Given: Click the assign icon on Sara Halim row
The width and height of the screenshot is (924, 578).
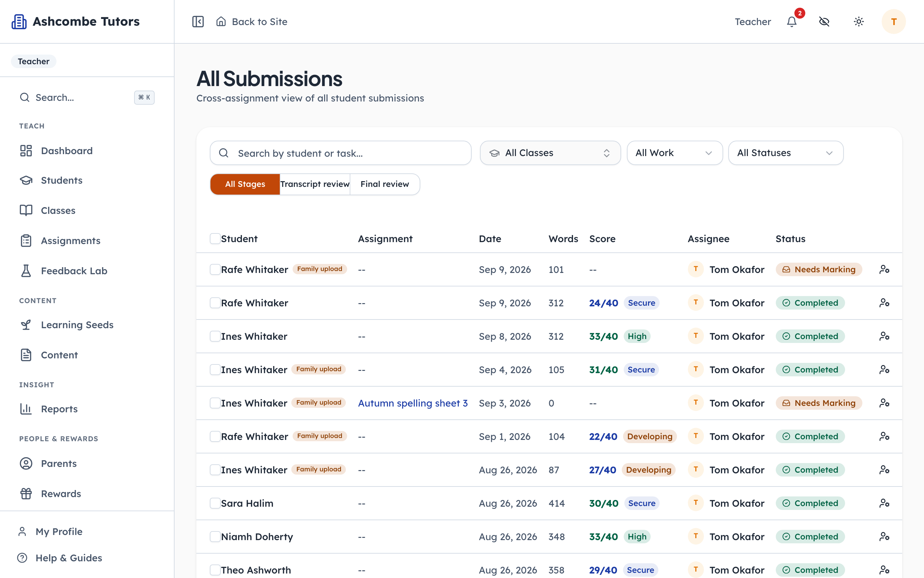Looking at the screenshot, I should pos(884,503).
